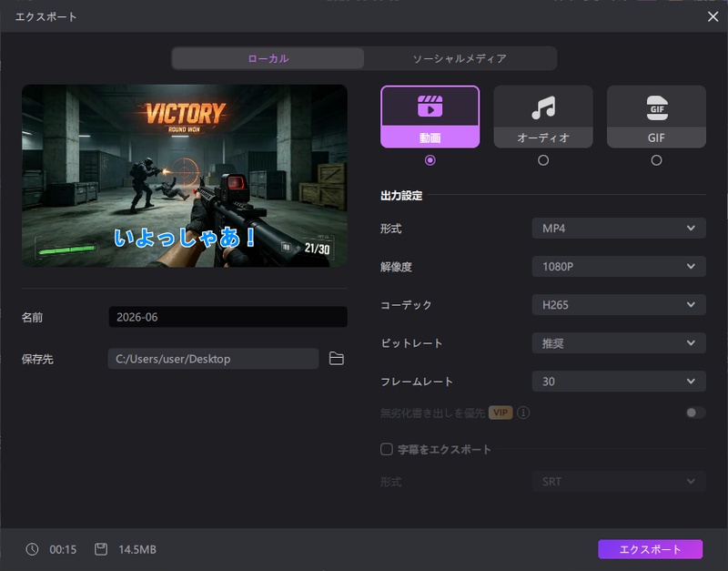Click the 名前 label
The image size is (728, 571).
pos(32,317)
